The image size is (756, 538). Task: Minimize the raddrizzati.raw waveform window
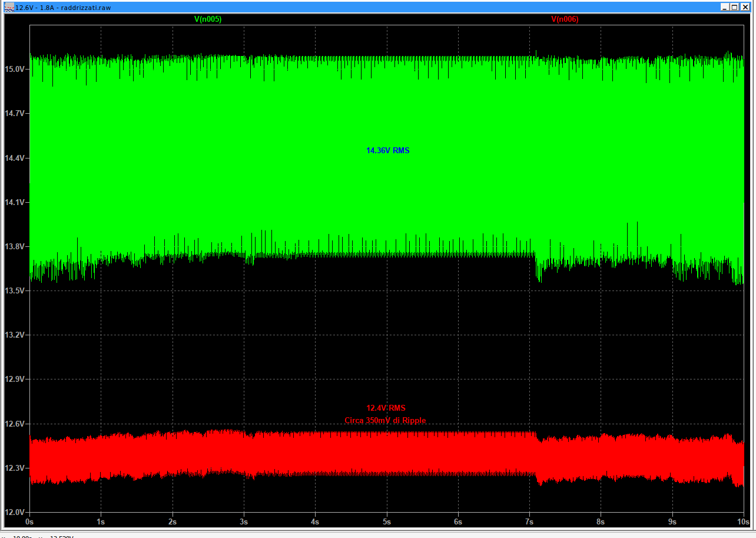coord(725,7)
